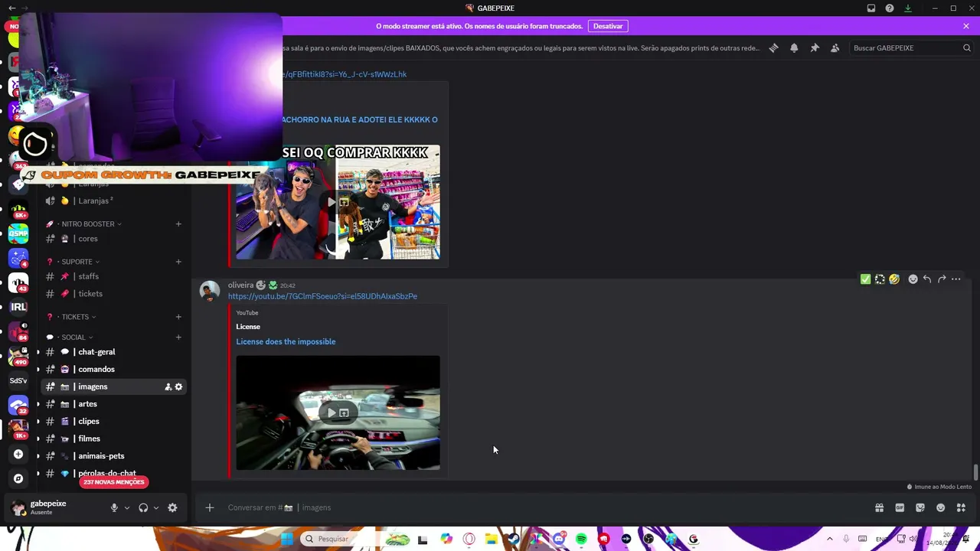
Task: Open the apps launcher in message bar
Action: click(961, 507)
